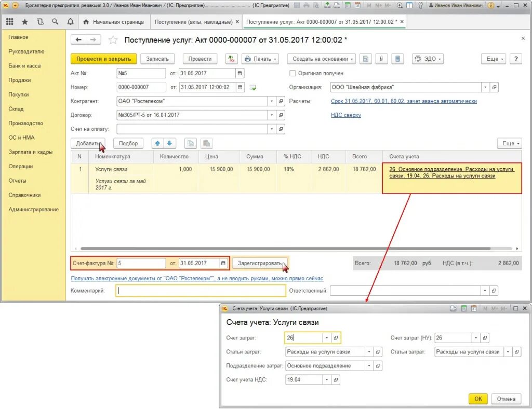Open Организация record via open-form icon
This screenshot has width=532, height=409.
click(495, 87)
